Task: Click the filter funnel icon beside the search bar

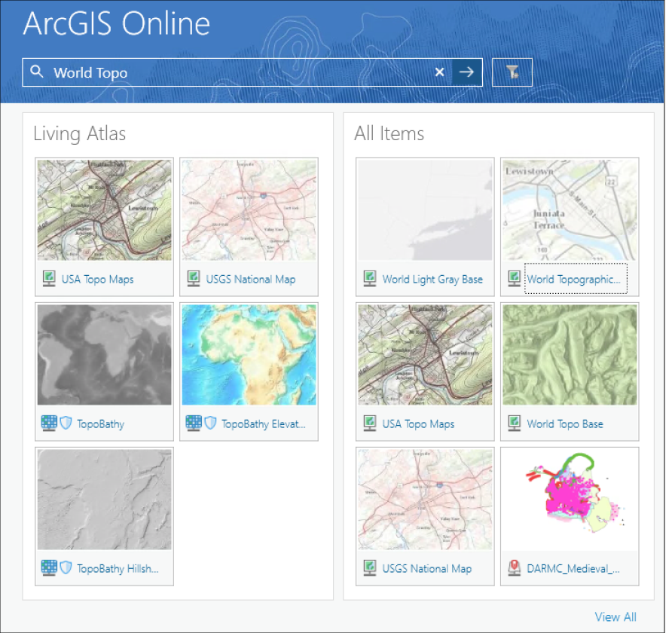Action: pyautogui.click(x=512, y=72)
